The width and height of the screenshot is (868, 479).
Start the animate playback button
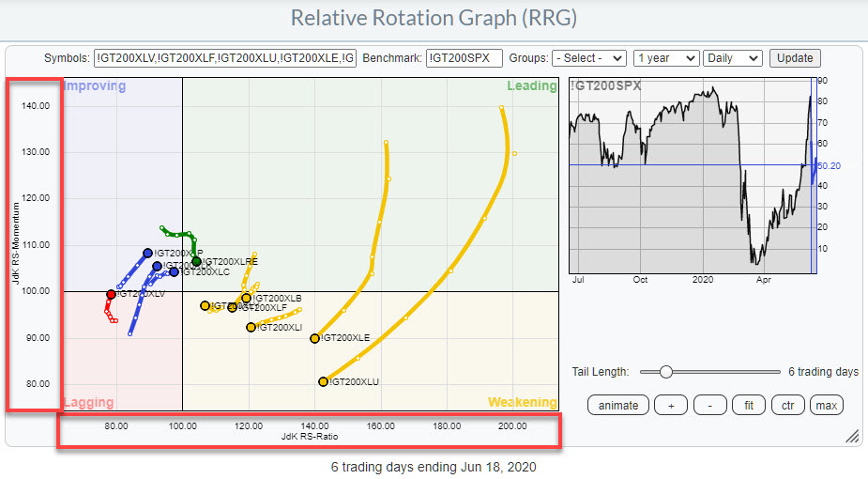618,405
